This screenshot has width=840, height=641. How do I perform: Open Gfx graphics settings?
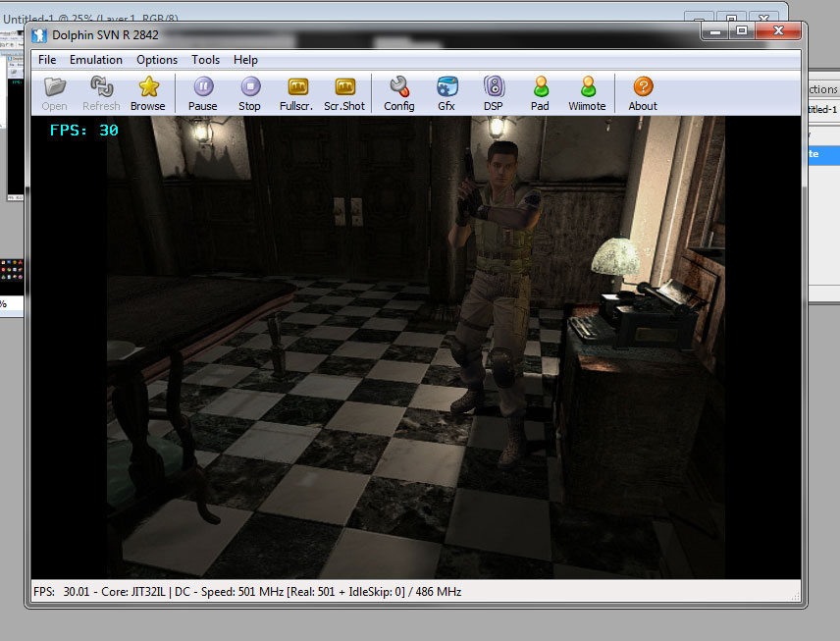pyautogui.click(x=446, y=86)
